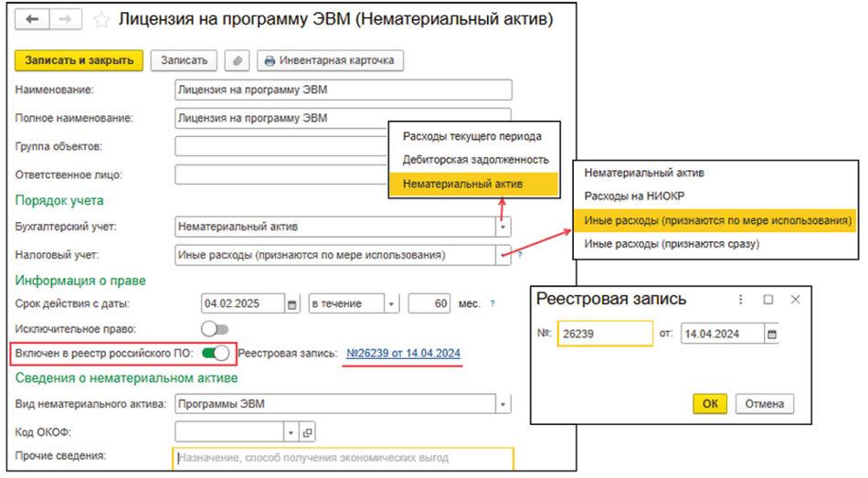868x478 pixels.
Task: Toggle Исключительное право switch
Action: coord(216,328)
